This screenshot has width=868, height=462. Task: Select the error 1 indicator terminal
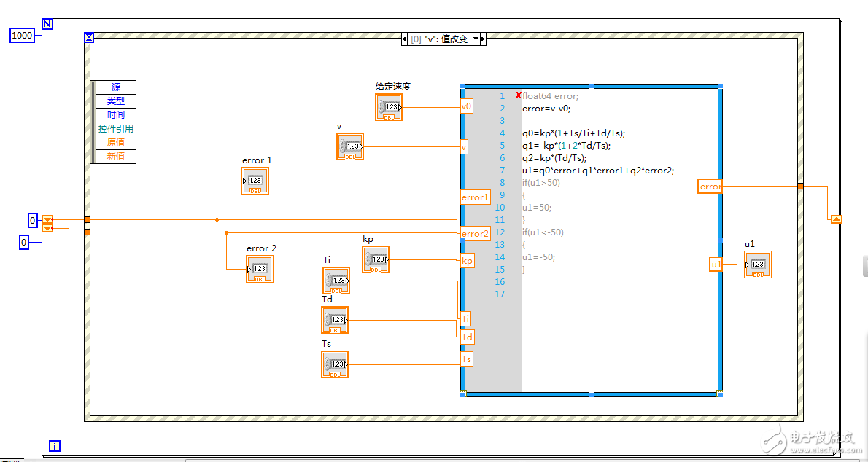pyautogui.click(x=255, y=181)
